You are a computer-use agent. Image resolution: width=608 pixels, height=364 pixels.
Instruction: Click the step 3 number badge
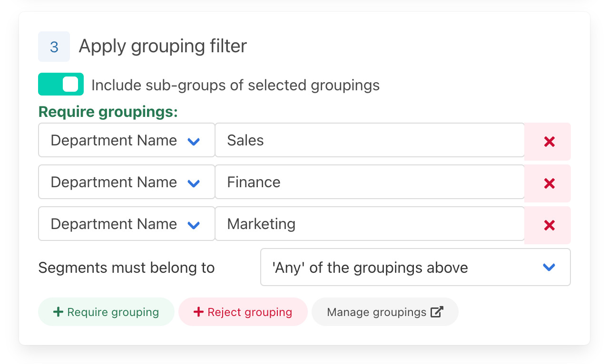point(54,47)
